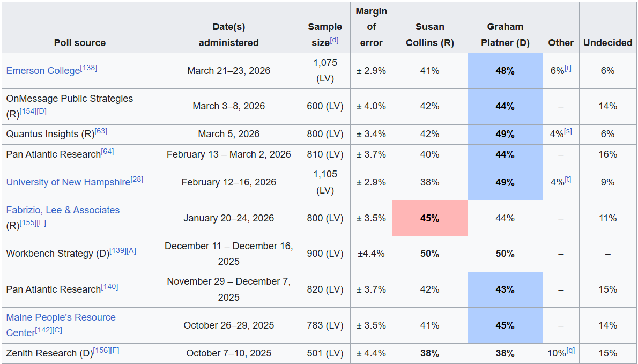Click the blue-highlighted 48% Platner cell

[505, 71]
